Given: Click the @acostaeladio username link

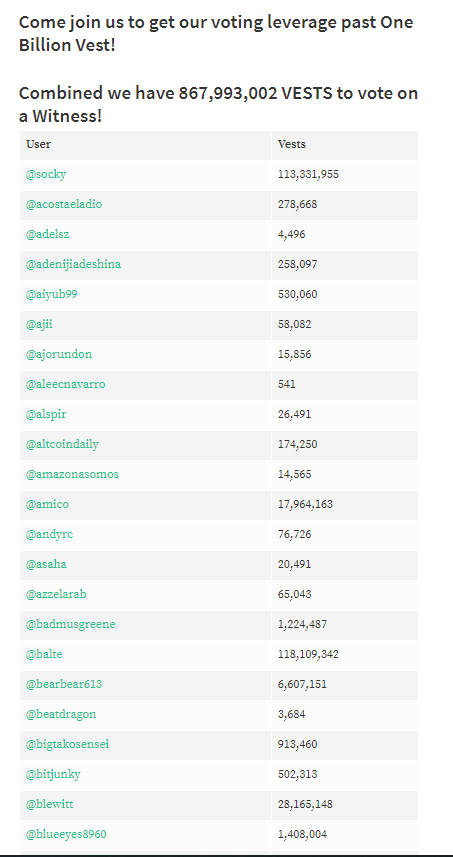Looking at the screenshot, I should point(64,204).
